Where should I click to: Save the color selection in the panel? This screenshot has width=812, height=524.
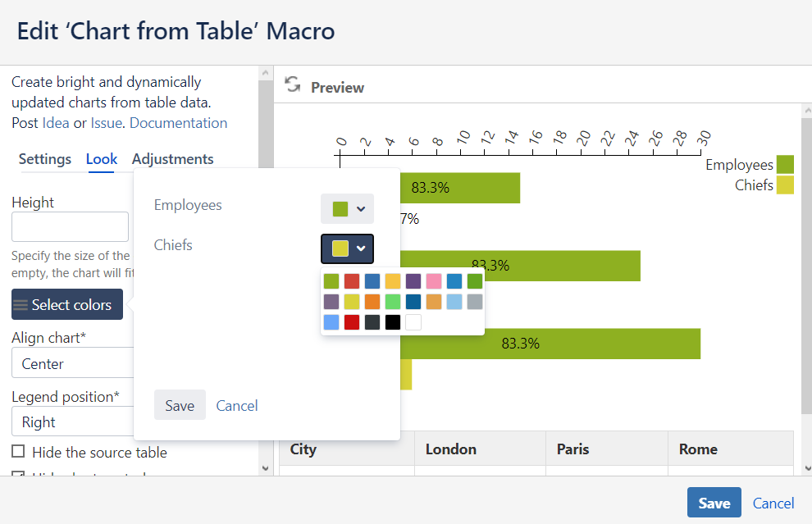click(180, 404)
